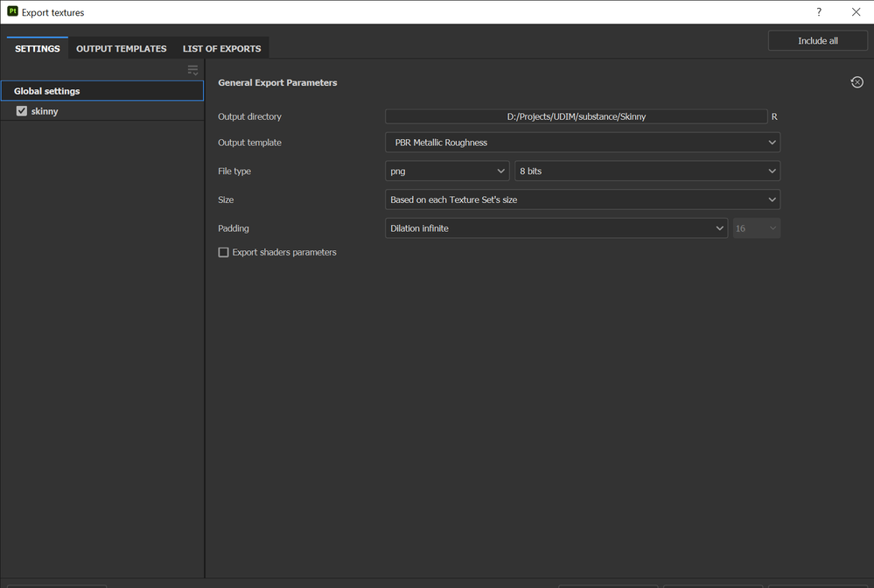Image resolution: width=874 pixels, height=588 pixels.
Task: Open the texture set filter menu icon
Action: click(x=192, y=70)
